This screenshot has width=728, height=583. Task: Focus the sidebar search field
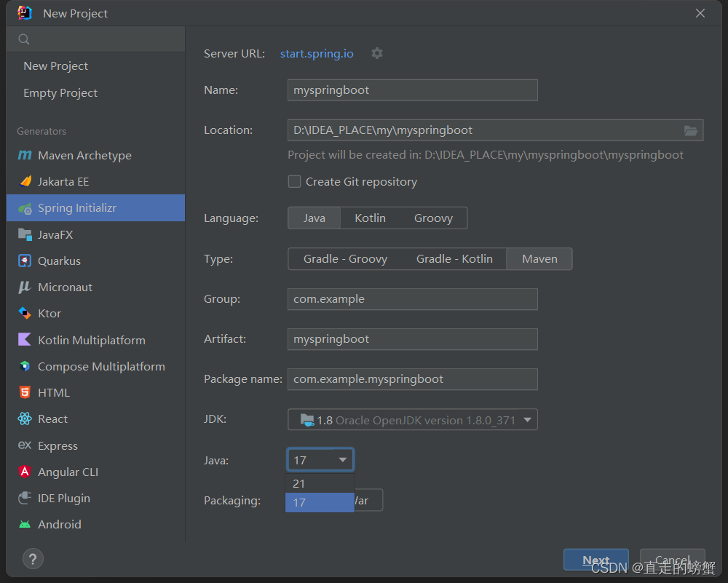click(x=95, y=39)
